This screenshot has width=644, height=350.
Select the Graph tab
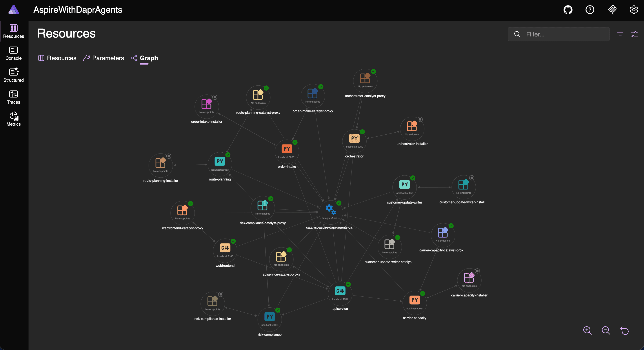tap(145, 58)
